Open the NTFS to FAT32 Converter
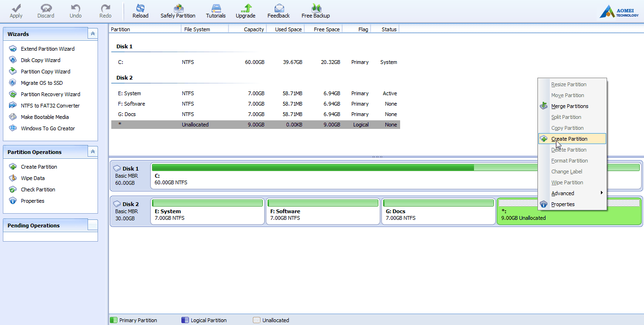The height and width of the screenshot is (325, 644). (x=45, y=106)
